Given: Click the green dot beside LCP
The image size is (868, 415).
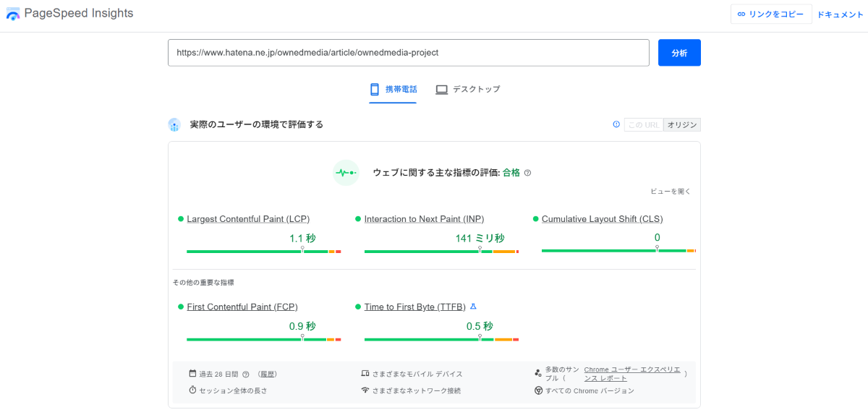Looking at the screenshot, I should (181, 219).
